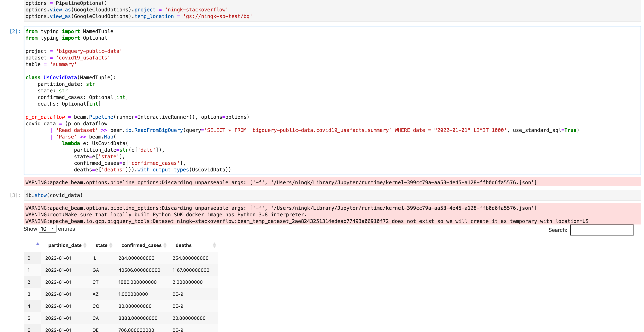Focus the table Search input box

click(x=601, y=230)
